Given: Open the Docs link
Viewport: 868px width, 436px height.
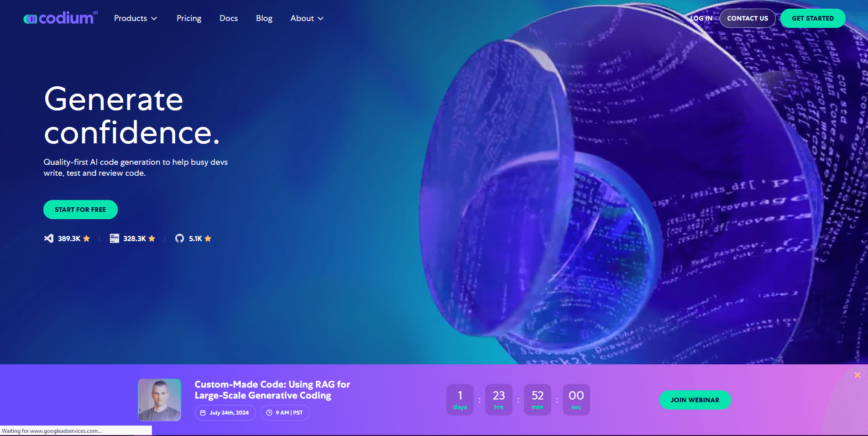Looking at the screenshot, I should [229, 18].
